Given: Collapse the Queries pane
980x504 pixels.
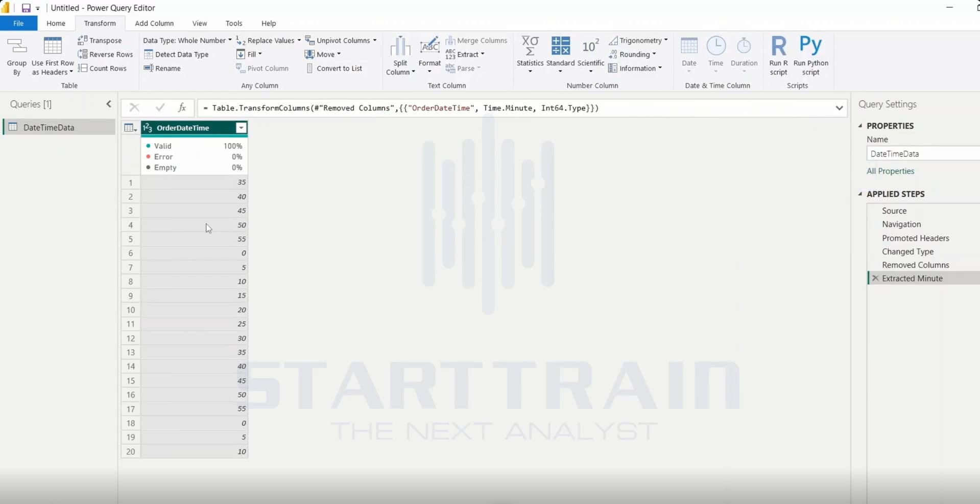Looking at the screenshot, I should coord(108,104).
